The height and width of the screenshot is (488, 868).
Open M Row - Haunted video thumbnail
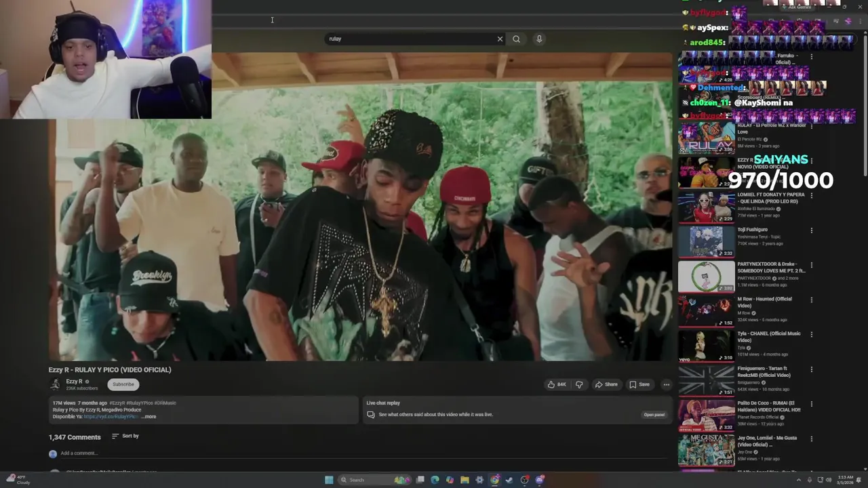[x=707, y=311]
